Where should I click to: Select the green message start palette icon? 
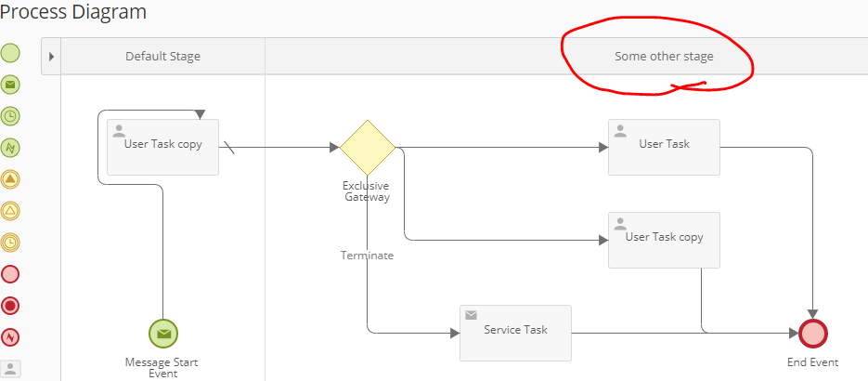tap(10, 85)
